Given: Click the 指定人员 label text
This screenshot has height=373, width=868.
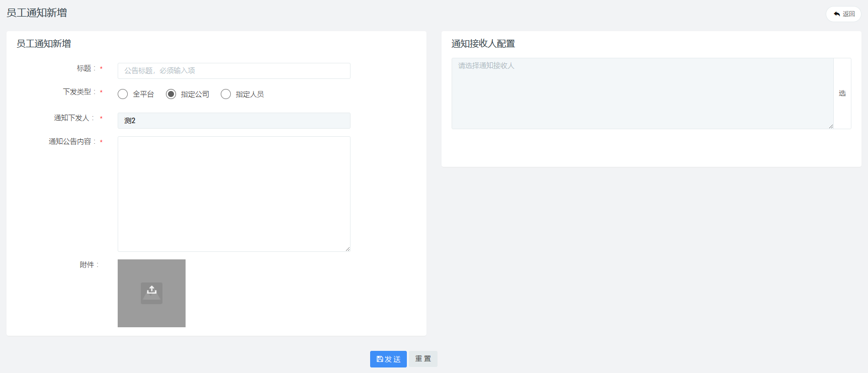Looking at the screenshot, I should (249, 95).
